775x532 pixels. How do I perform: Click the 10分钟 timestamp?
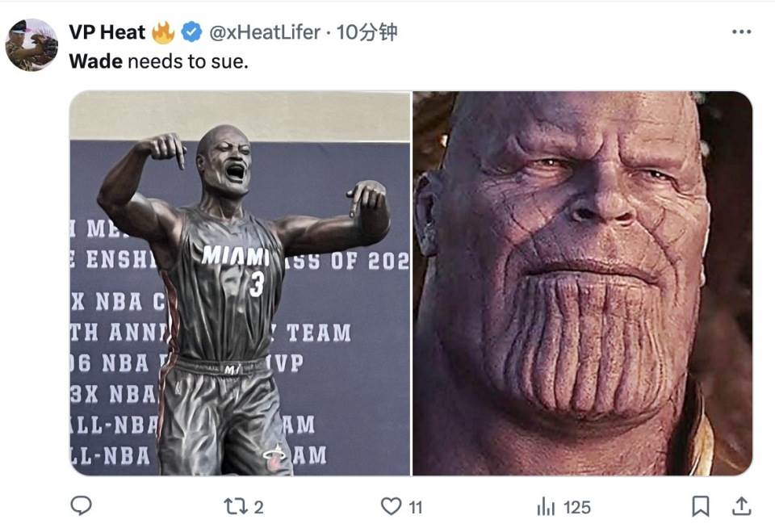click(367, 32)
